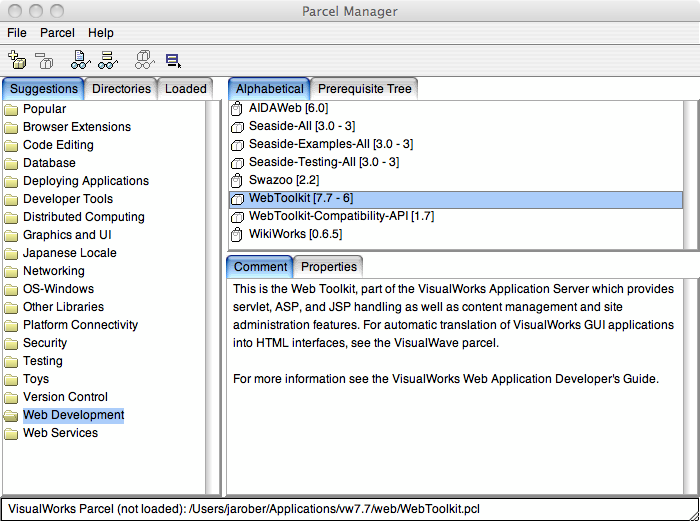700x522 pixels.
Task: Select the OS-Windows category
Action: pyautogui.click(x=58, y=289)
